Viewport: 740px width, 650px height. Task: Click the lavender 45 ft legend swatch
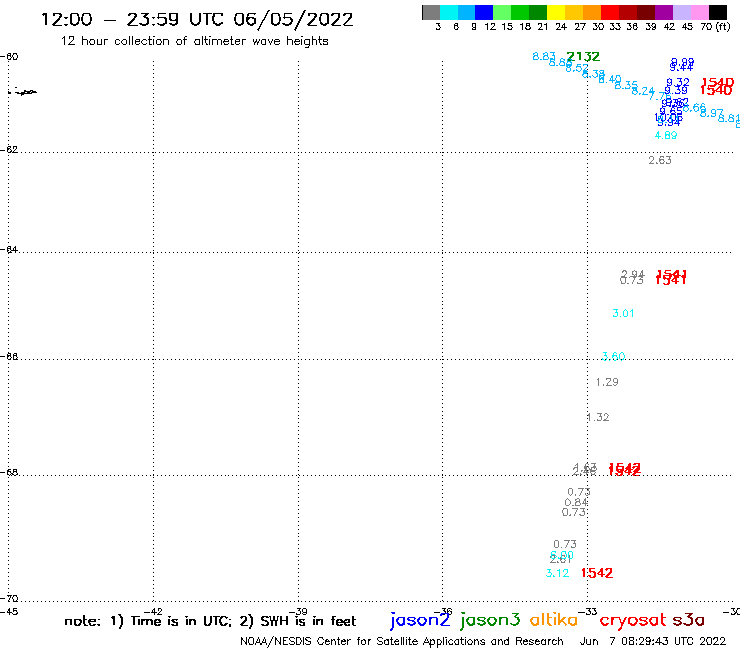click(681, 12)
